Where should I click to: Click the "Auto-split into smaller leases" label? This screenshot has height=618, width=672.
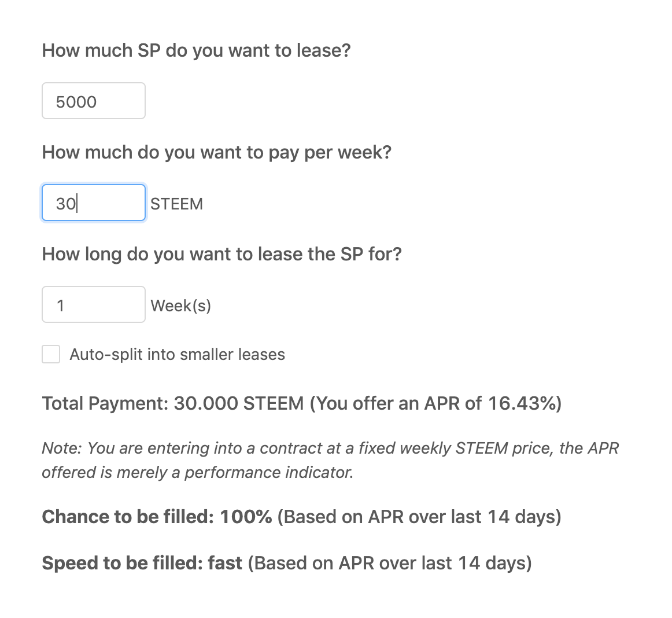tap(177, 354)
